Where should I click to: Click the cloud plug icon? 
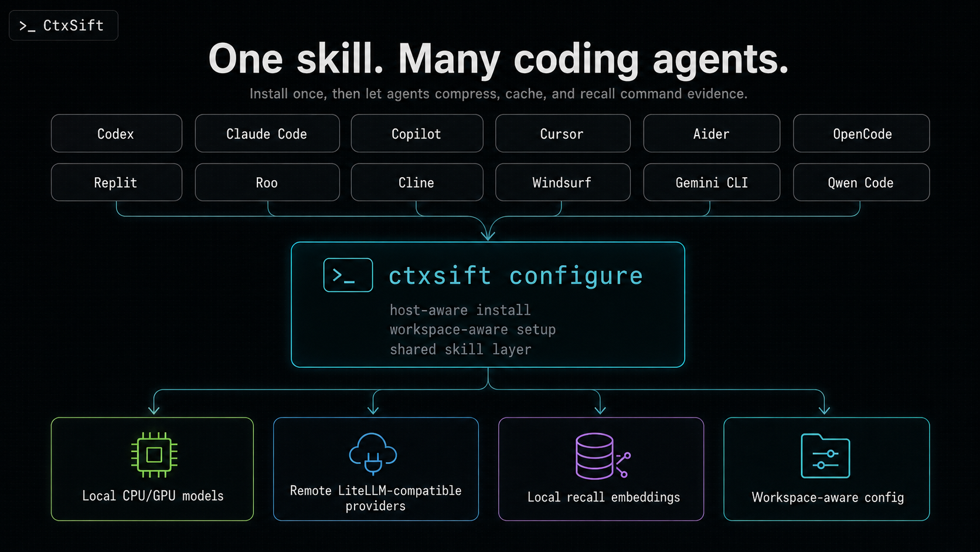[373, 453]
